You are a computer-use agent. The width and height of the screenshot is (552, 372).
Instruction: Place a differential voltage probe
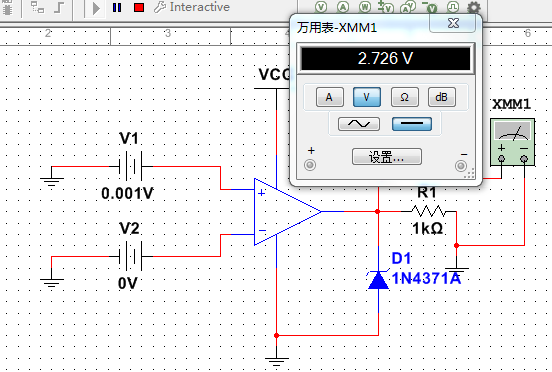point(386,7)
